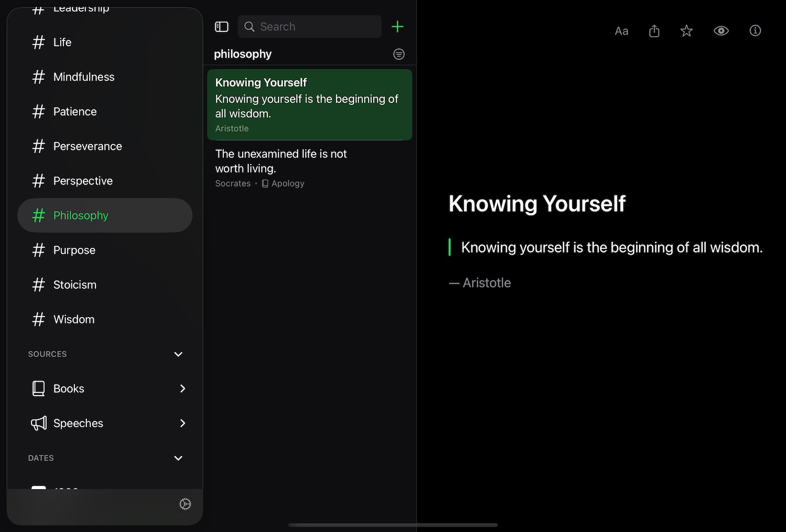Open the Aa font settings
The height and width of the screenshot is (532, 786).
[x=621, y=31]
